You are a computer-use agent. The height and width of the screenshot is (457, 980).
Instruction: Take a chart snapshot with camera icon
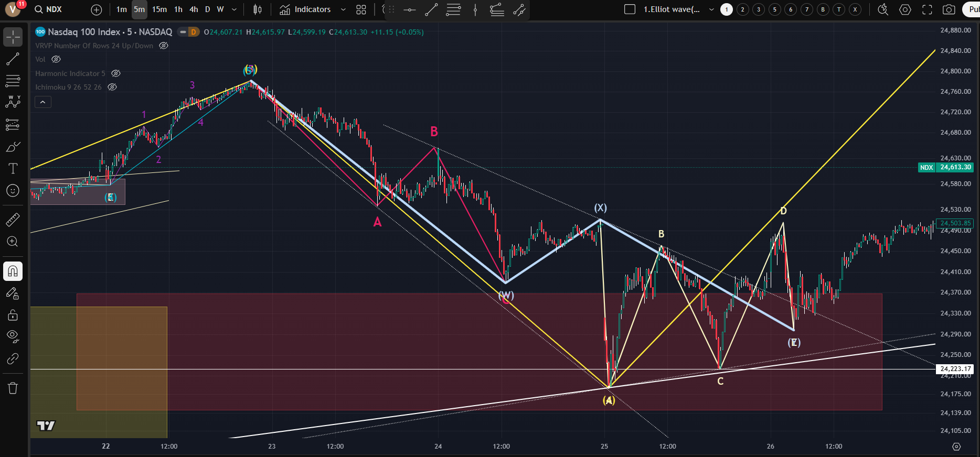(949, 9)
